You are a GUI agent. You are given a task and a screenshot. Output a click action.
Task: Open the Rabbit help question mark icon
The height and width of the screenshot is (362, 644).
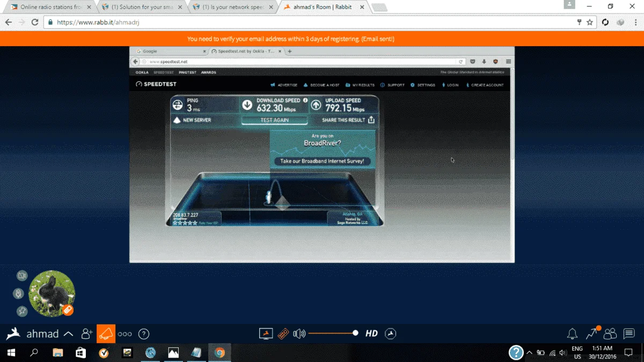click(x=144, y=334)
